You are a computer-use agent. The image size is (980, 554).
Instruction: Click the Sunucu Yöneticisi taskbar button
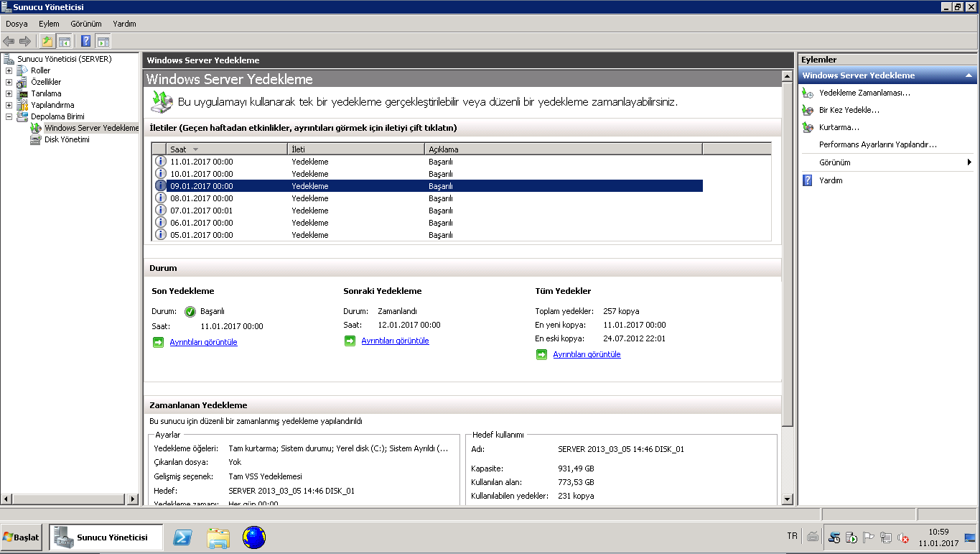pos(106,537)
